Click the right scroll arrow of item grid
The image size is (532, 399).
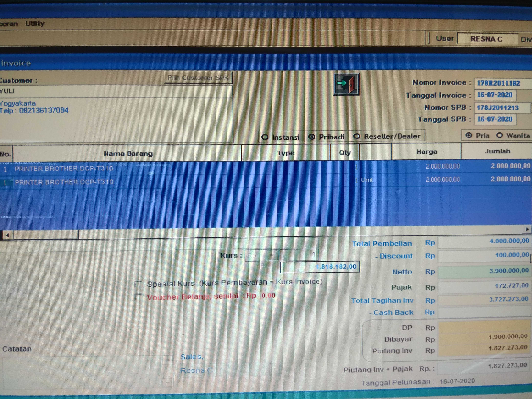tap(527, 229)
